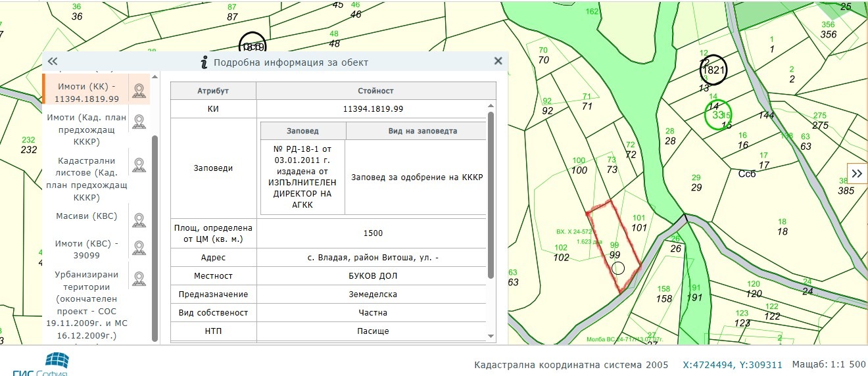Click parcel 102 on the map
The height and width of the screenshot is (376, 868).
[562, 258]
